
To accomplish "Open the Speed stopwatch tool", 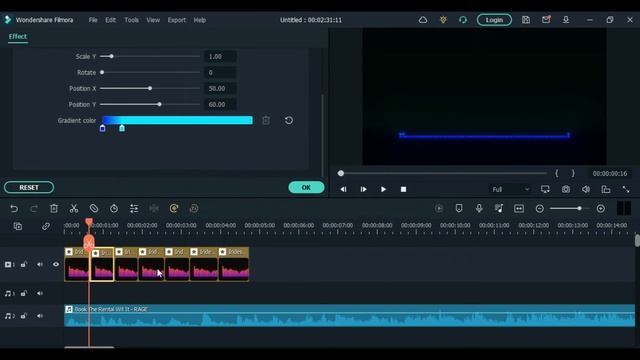I will (114, 209).
